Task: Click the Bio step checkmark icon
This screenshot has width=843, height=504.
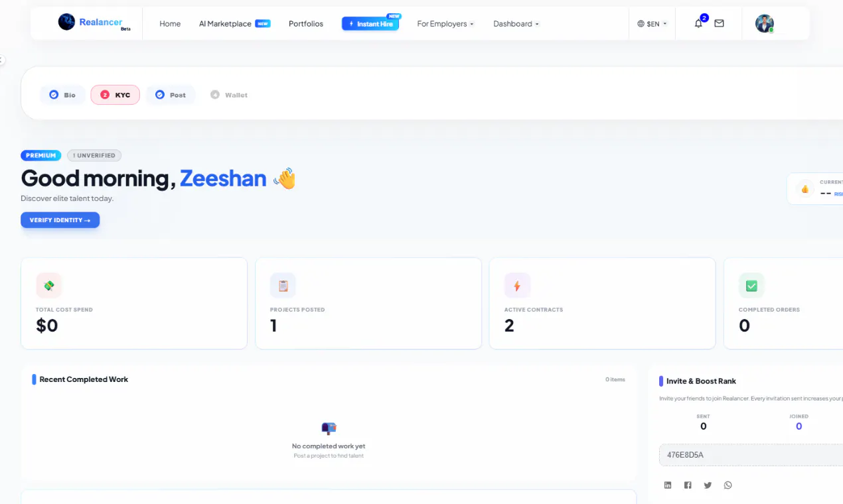Action: click(x=54, y=95)
